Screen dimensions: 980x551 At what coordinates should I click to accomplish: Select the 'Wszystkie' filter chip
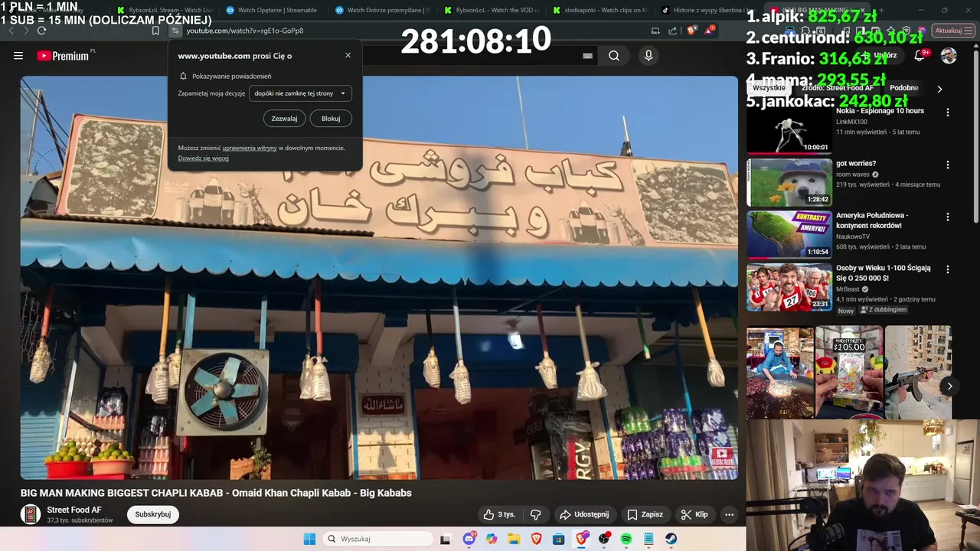coord(769,88)
